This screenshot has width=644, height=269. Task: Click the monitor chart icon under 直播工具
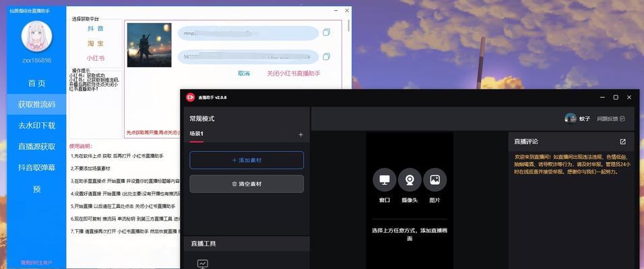click(203, 264)
